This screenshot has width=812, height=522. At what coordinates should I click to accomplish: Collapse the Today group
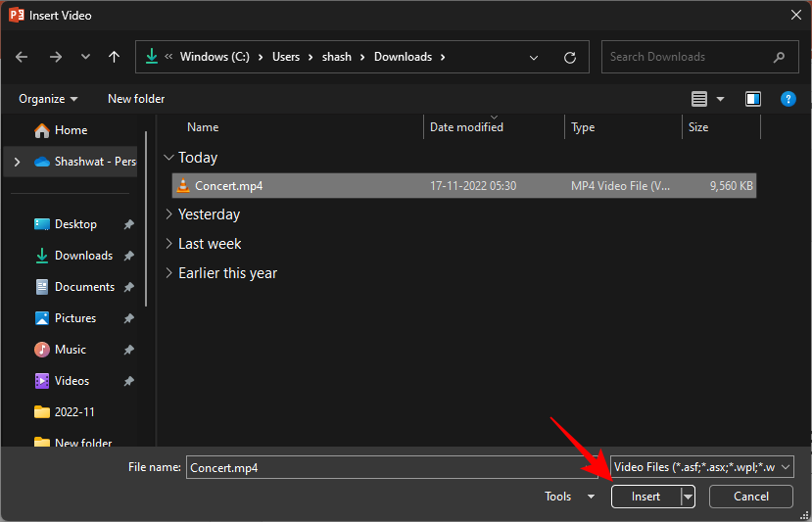pos(168,158)
